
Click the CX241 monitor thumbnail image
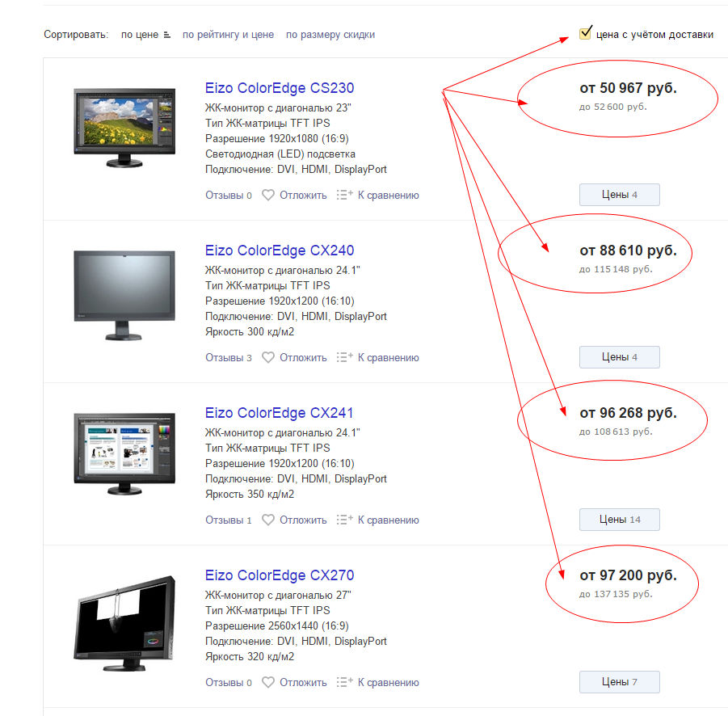pos(124,453)
